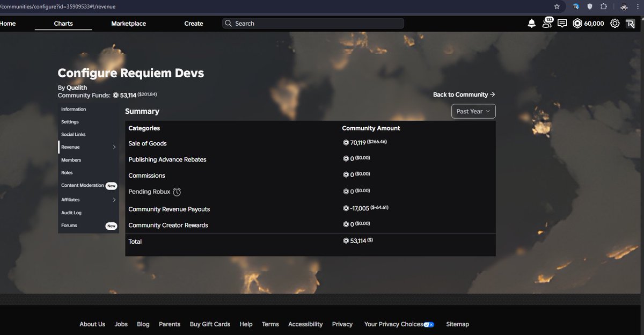
Task: Go to Home in the navbar
Action: 8,24
